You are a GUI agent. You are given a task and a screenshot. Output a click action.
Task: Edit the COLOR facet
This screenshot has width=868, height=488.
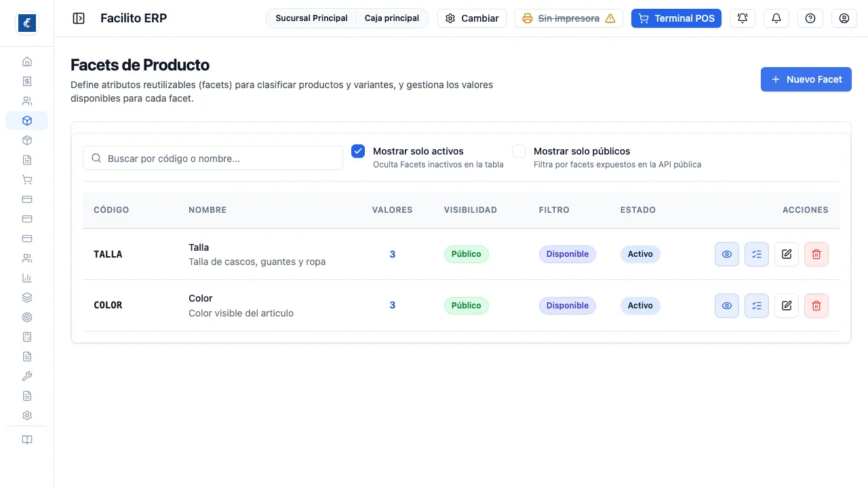(x=787, y=306)
